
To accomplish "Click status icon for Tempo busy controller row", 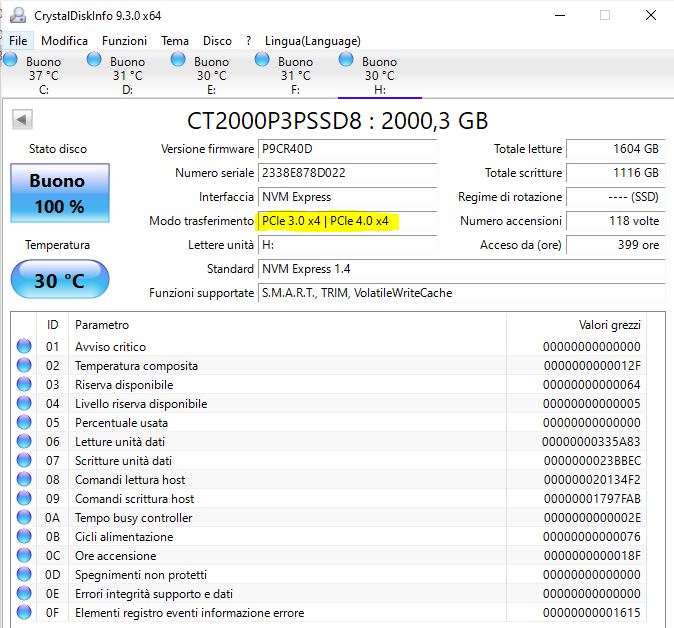I will 24,517.
